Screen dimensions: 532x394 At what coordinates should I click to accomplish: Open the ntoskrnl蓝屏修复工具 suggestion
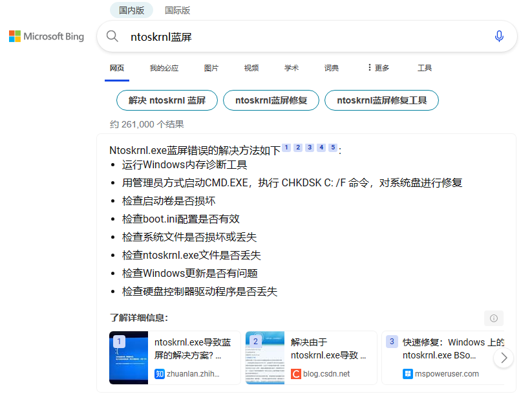pos(381,100)
